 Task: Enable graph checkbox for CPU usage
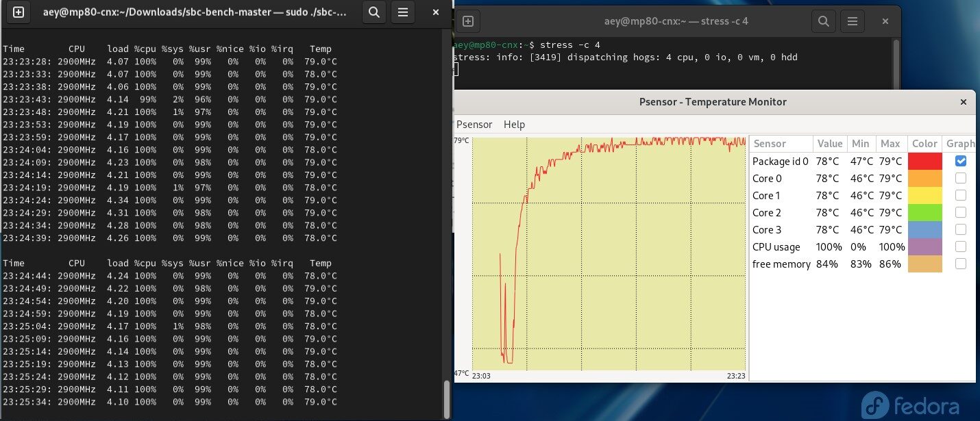pyautogui.click(x=961, y=246)
